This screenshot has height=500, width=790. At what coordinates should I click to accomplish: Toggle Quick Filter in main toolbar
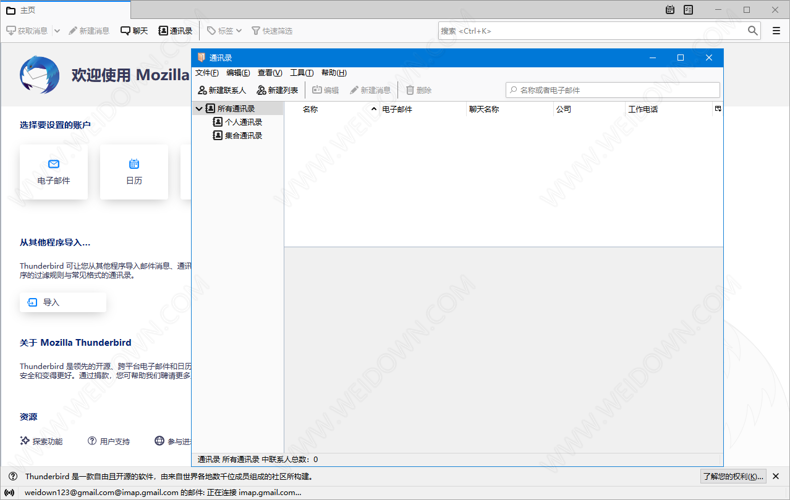tap(272, 31)
